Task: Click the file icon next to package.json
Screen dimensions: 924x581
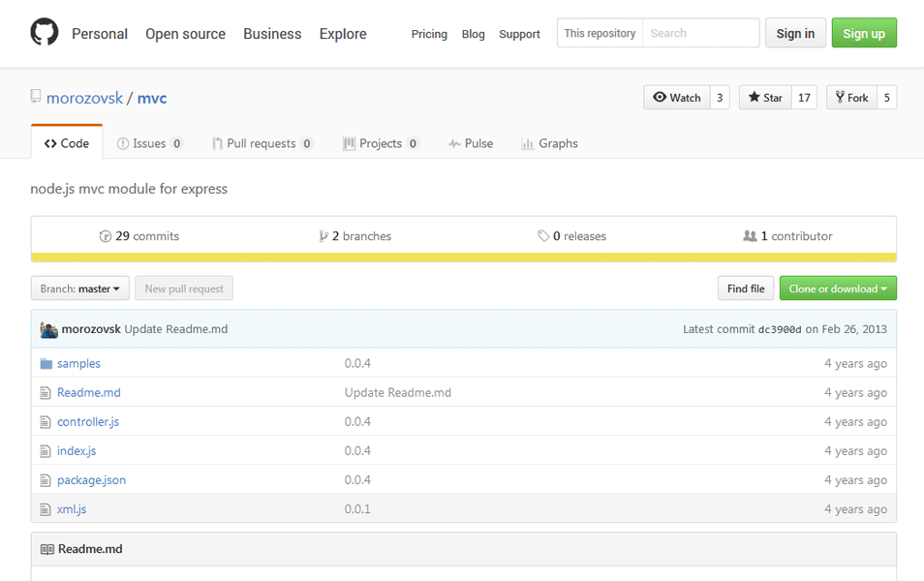Action: click(46, 480)
